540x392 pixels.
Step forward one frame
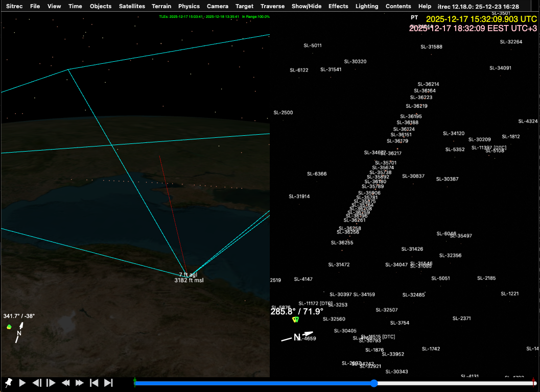point(51,382)
